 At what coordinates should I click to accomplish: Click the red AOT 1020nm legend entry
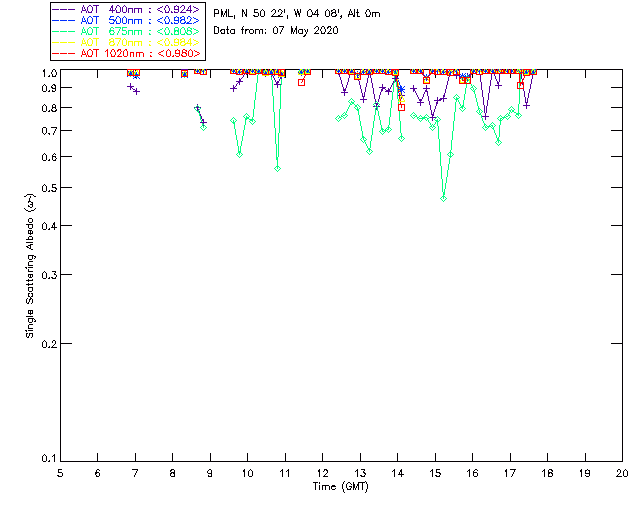127,52
